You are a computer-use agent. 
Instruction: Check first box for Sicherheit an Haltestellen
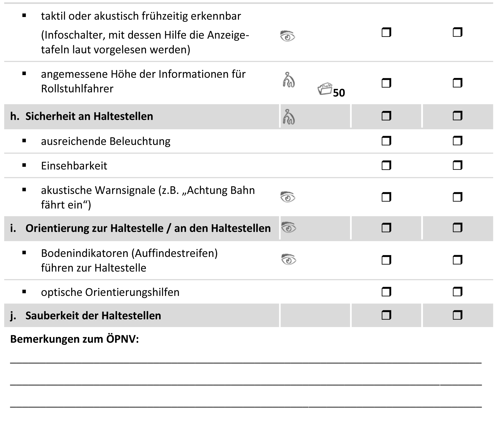coord(386,116)
